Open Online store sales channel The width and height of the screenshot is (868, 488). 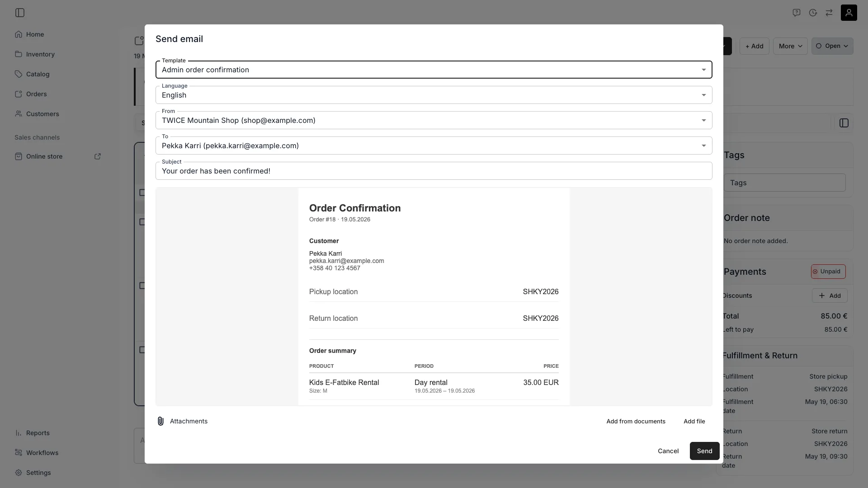44,156
